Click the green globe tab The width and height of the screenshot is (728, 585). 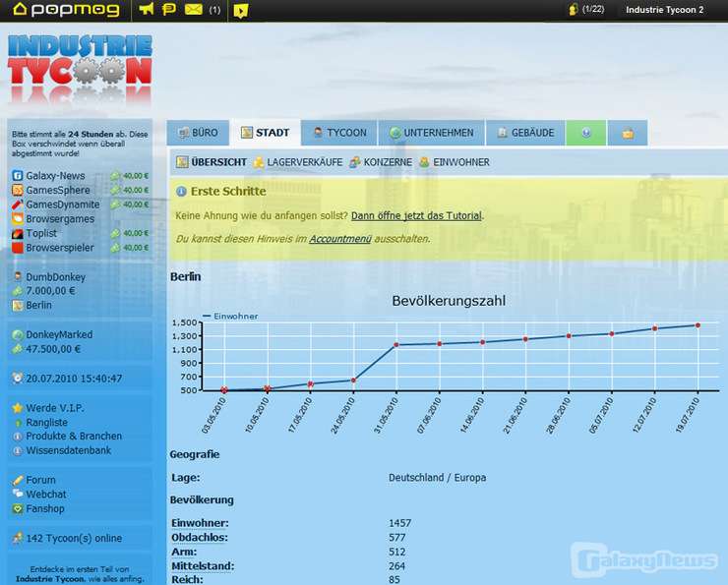(586, 133)
